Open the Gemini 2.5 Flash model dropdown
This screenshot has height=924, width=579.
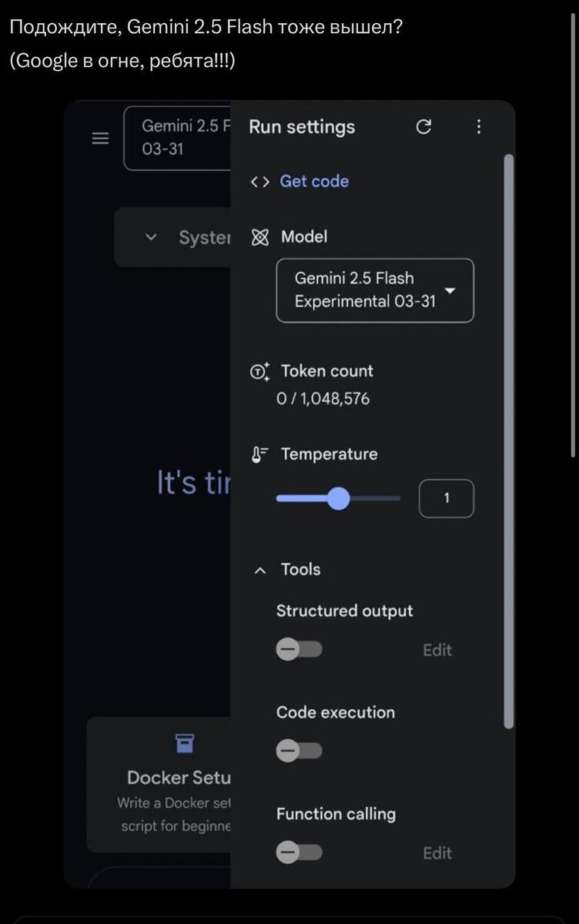click(x=375, y=290)
